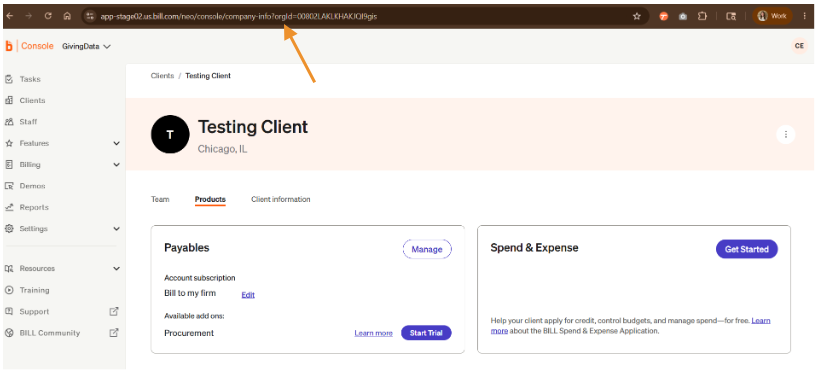The width and height of the screenshot is (818, 375).
Task: Open Reports in the sidebar
Action: tap(34, 208)
